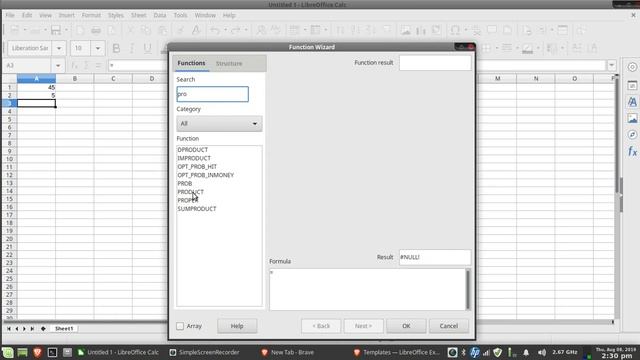640x360 pixels.
Task: Switch to the Structure tab
Action: [229, 64]
